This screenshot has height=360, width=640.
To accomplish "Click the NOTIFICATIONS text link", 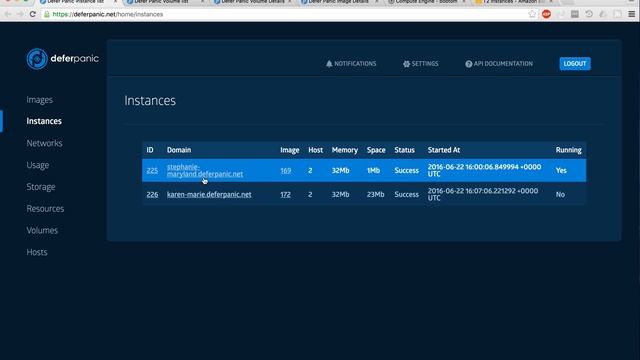I will point(355,64).
